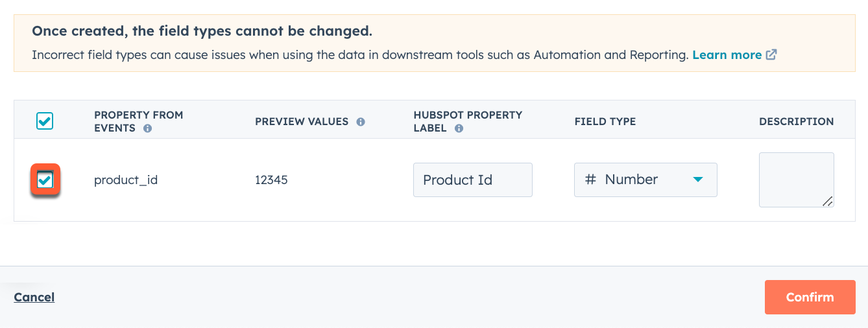Open the Number field type dropdown
The width and height of the screenshot is (868, 328).
(645, 180)
